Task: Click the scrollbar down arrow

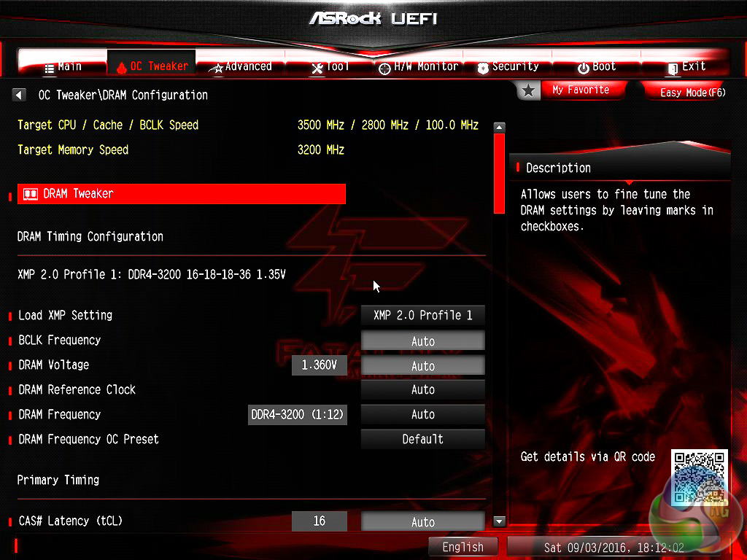Action: click(x=499, y=521)
